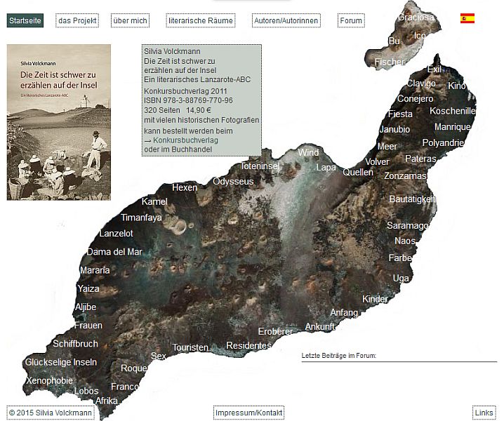Visit the Links page in footer

tap(484, 413)
